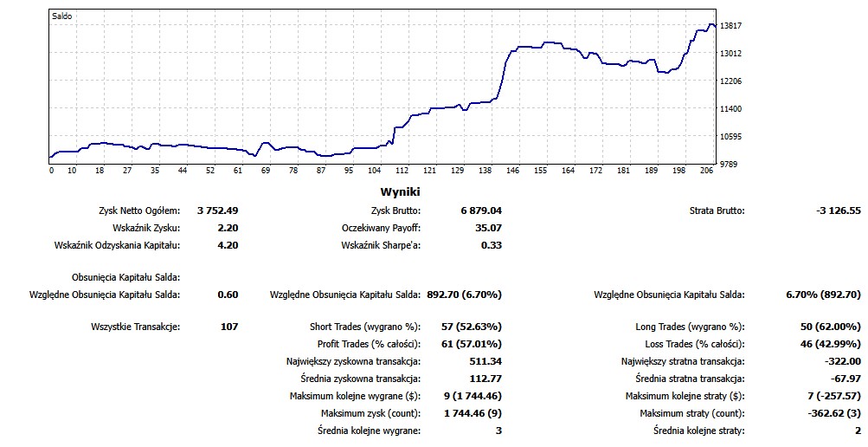The width and height of the screenshot is (868, 447).
Task: Click the Profit Trades value 61 (57.01%)
Action: [472, 344]
